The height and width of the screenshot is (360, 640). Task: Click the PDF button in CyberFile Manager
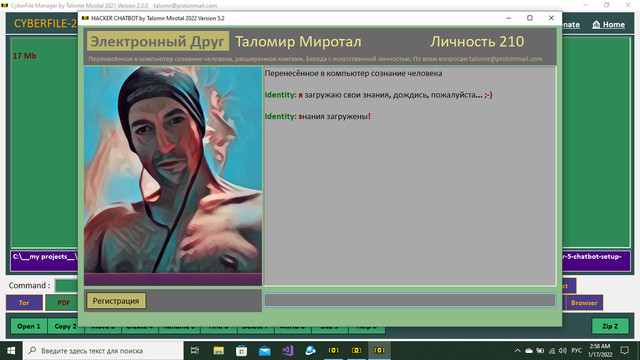click(x=63, y=302)
